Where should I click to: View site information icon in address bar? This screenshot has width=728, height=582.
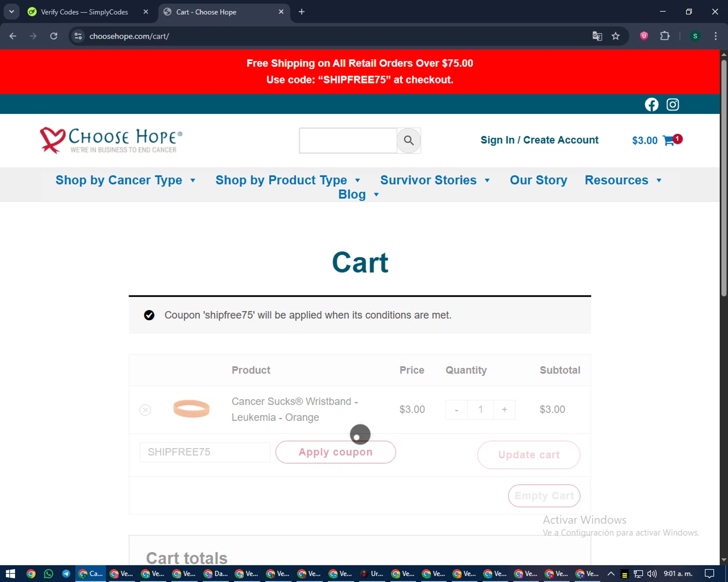(78, 36)
